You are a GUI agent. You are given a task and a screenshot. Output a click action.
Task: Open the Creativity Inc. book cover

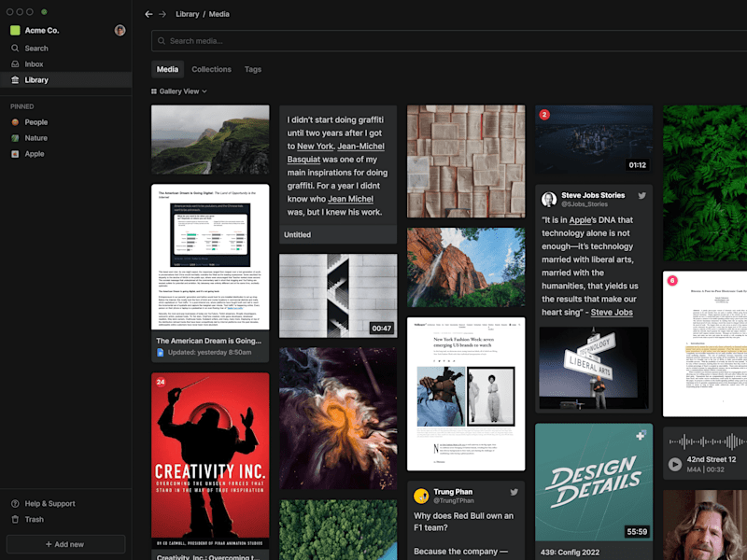[210, 460]
